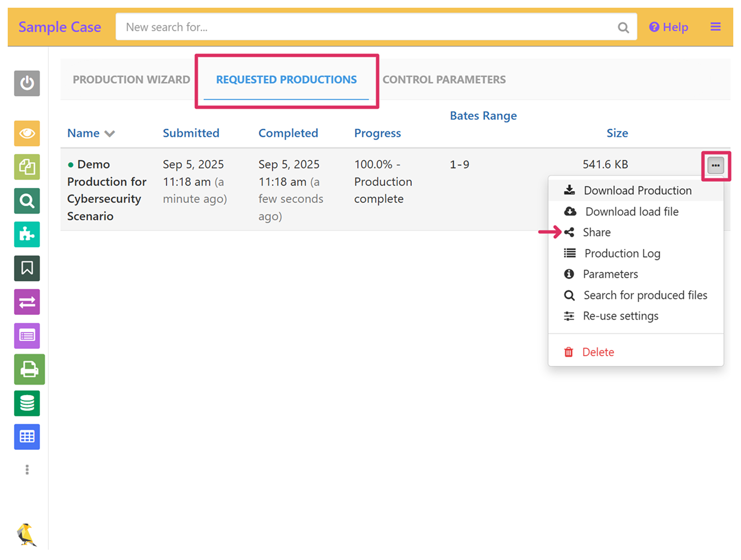741x560 pixels.
Task: Click the green documents copy icon
Action: click(x=27, y=167)
